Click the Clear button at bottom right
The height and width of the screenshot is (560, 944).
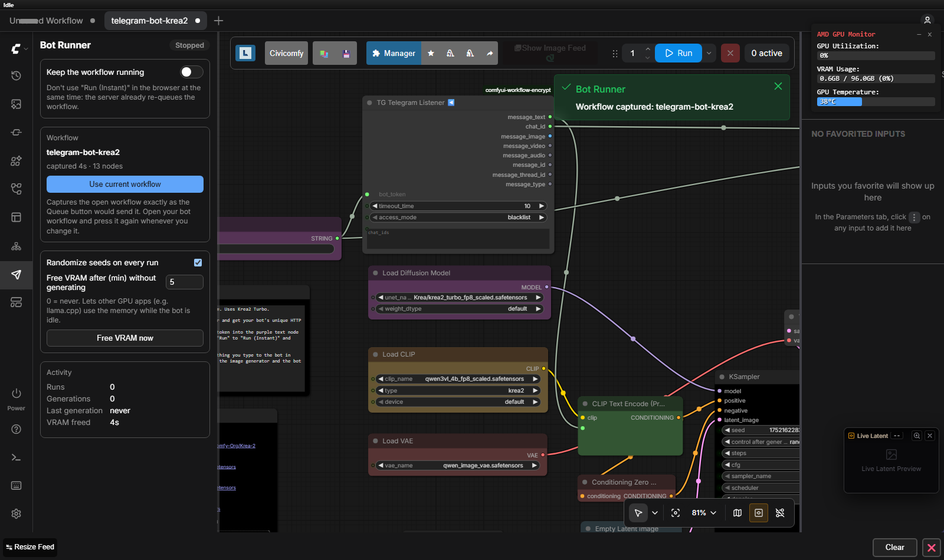coord(894,547)
